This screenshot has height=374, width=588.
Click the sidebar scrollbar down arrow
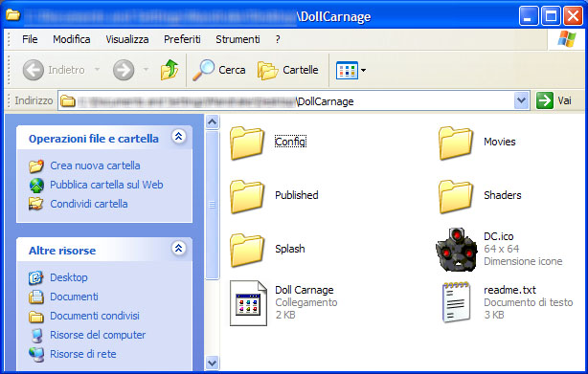pos(213,363)
